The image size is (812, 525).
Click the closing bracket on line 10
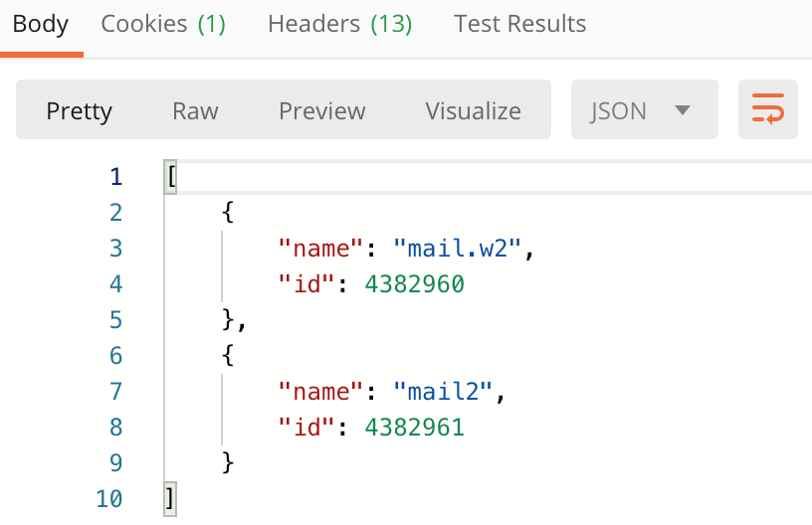(170, 499)
